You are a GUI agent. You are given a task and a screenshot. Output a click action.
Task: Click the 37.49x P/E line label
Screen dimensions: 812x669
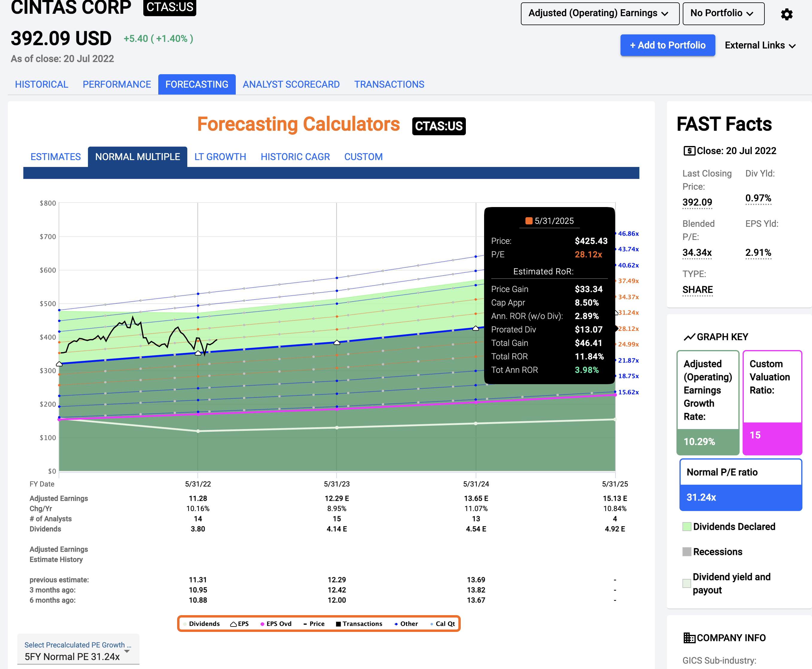click(628, 281)
